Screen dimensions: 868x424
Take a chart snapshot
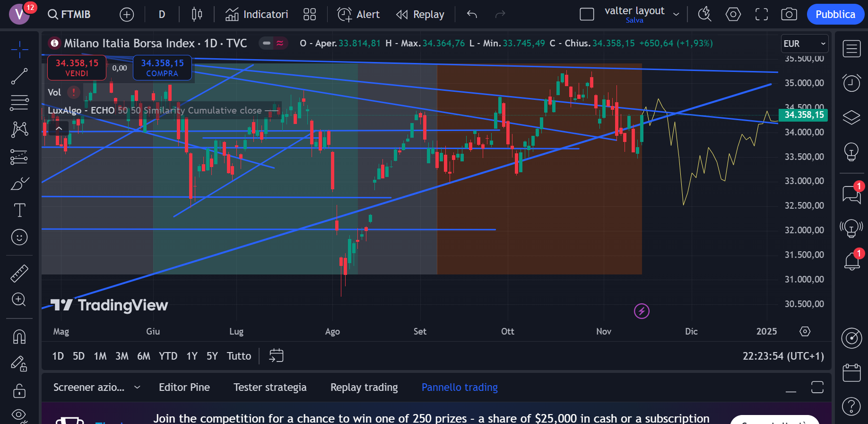[789, 15]
